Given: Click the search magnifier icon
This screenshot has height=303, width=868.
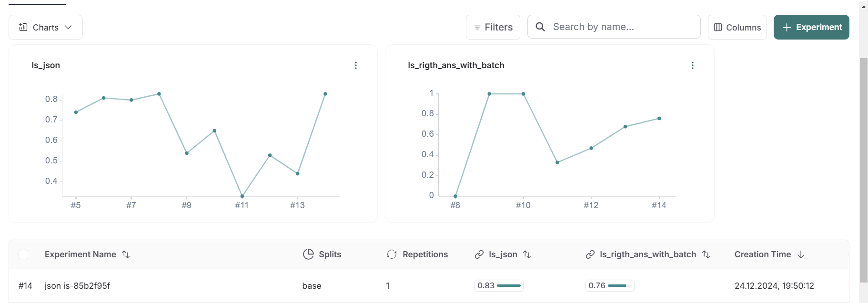Looking at the screenshot, I should [540, 27].
